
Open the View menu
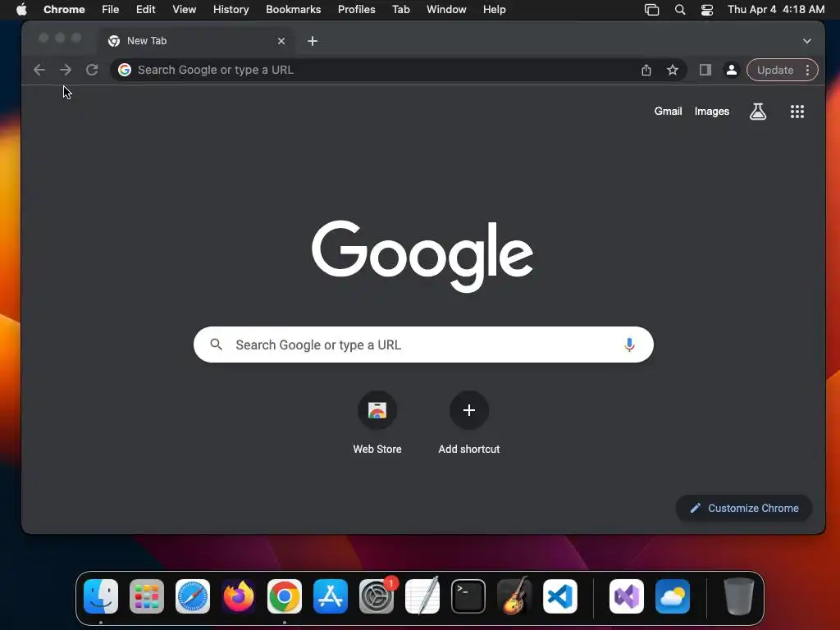click(x=184, y=9)
